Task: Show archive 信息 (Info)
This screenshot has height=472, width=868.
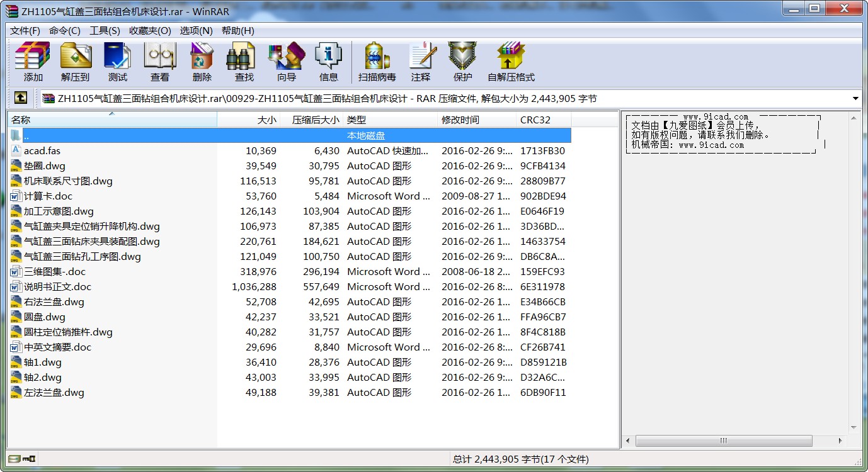Action: pyautogui.click(x=328, y=62)
